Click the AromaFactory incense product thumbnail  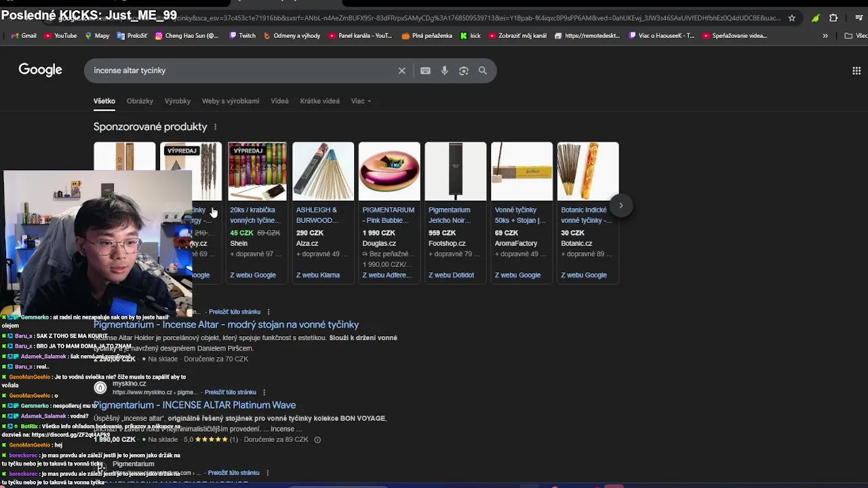tap(521, 171)
